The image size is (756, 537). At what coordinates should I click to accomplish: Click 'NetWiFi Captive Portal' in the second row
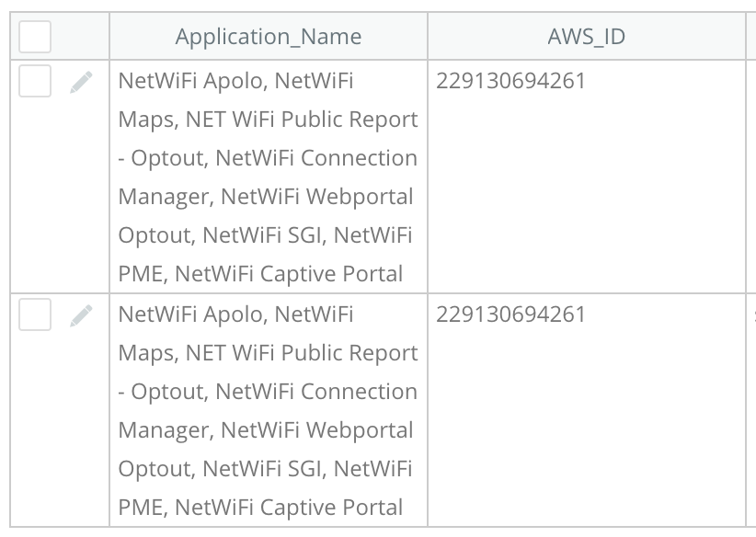click(289, 508)
